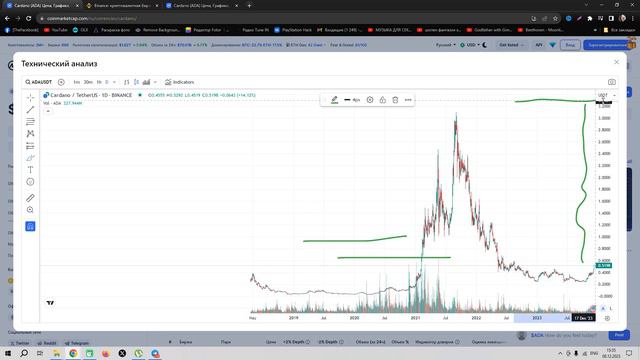The image size is (640, 360).
Task: Open Windows taskbar search
Action: pos(24,353)
